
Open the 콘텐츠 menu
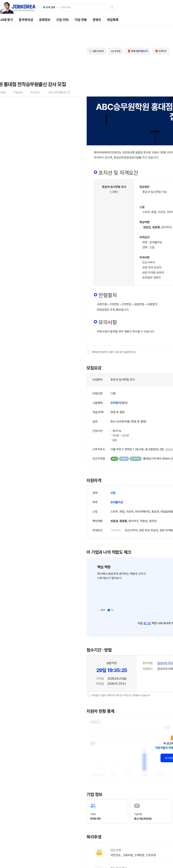[x=97, y=20]
